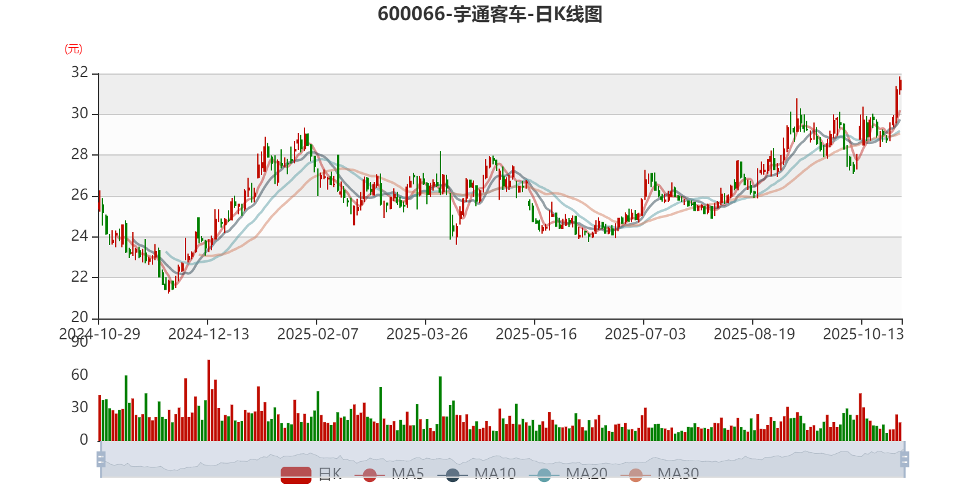Click the 22 price axis label
Viewport: 980px width, 490px height.
pos(80,277)
